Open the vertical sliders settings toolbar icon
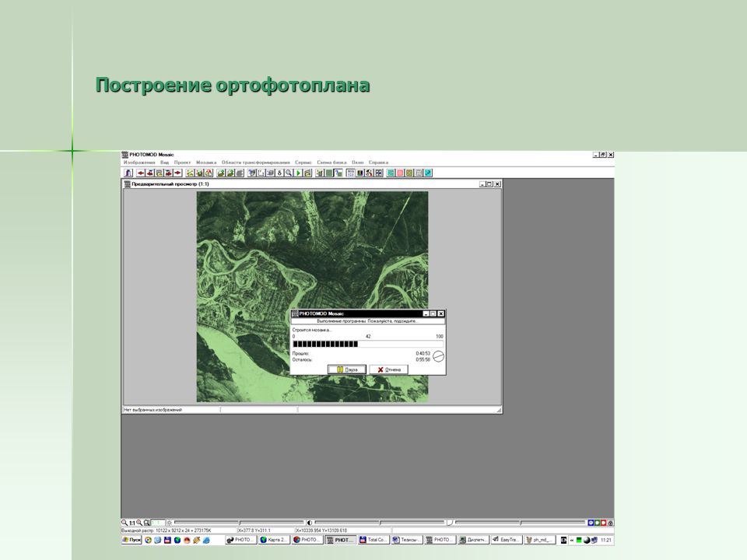This screenshot has width=747, height=560. coord(351,173)
